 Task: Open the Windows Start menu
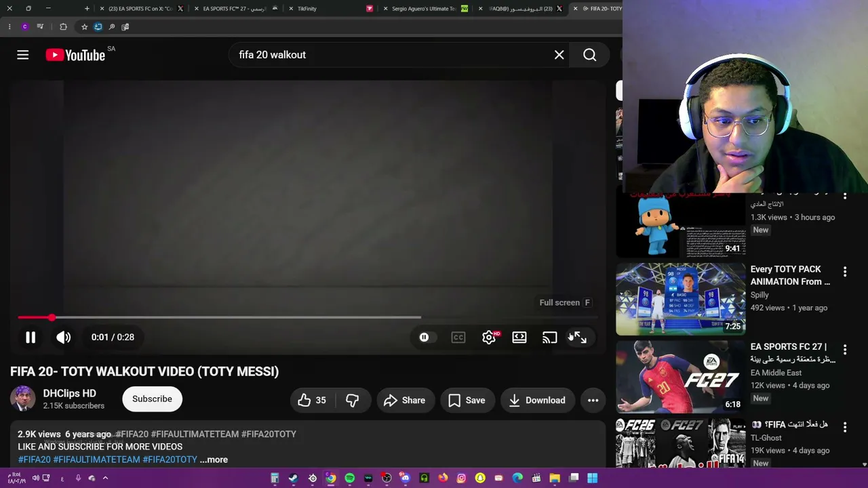(592, 478)
